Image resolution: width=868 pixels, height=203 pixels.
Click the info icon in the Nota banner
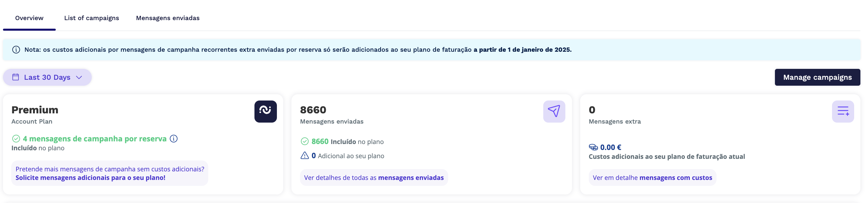click(16, 50)
